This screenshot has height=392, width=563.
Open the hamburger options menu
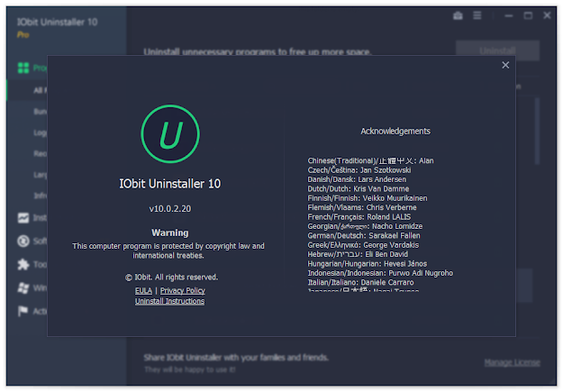[x=477, y=15]
